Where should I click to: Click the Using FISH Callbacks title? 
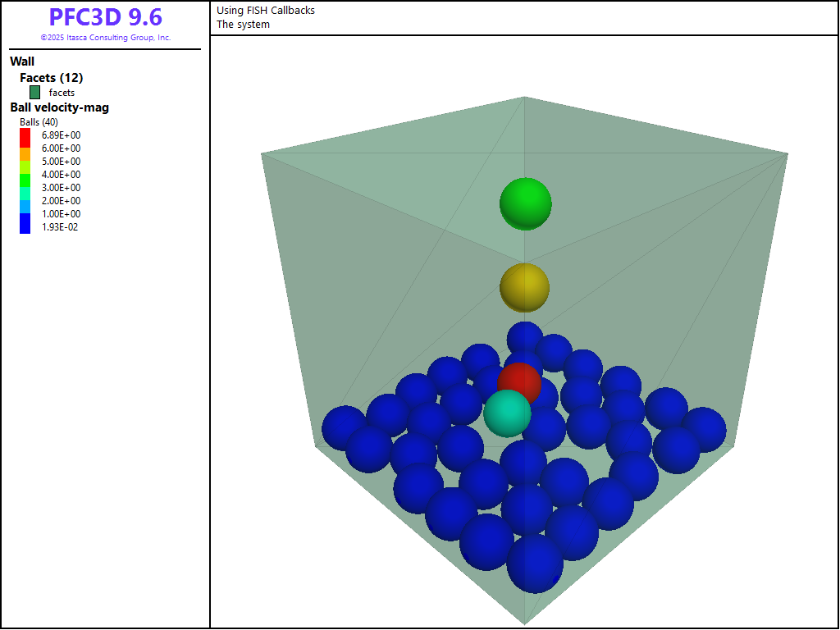[266, 11]
